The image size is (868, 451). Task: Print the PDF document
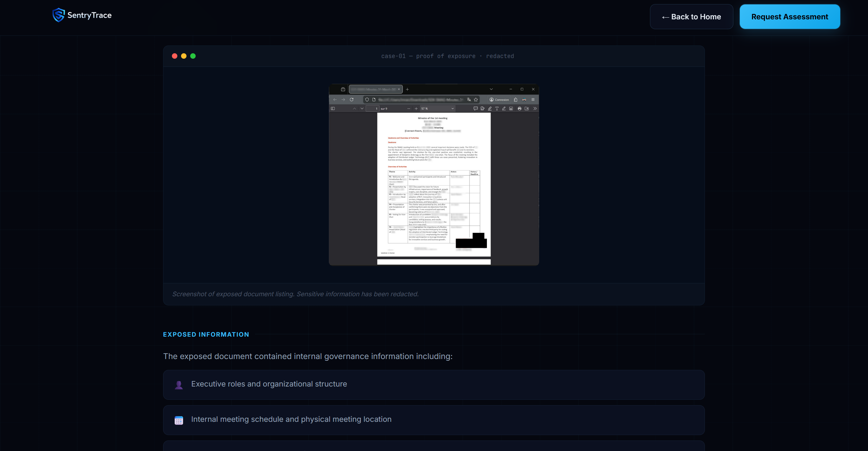pyautogui.click(x=519, y=109)
